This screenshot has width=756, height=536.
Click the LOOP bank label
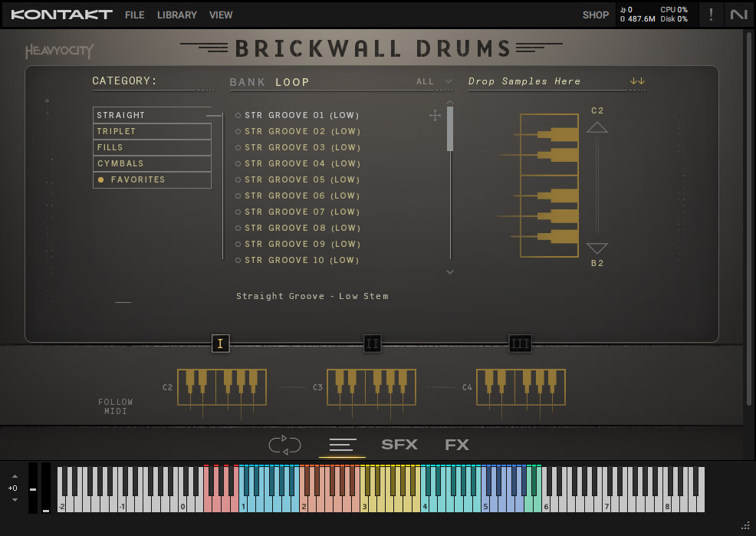(292, 82)
